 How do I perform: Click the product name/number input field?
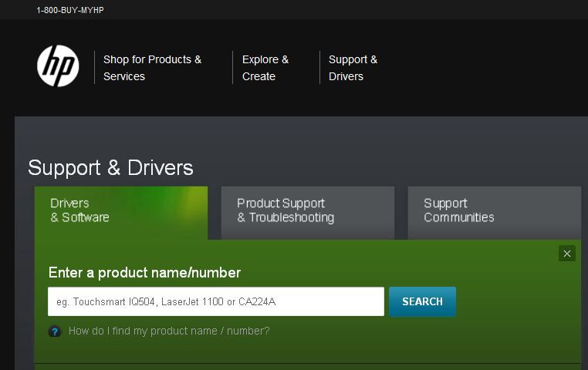pos(216,301)
